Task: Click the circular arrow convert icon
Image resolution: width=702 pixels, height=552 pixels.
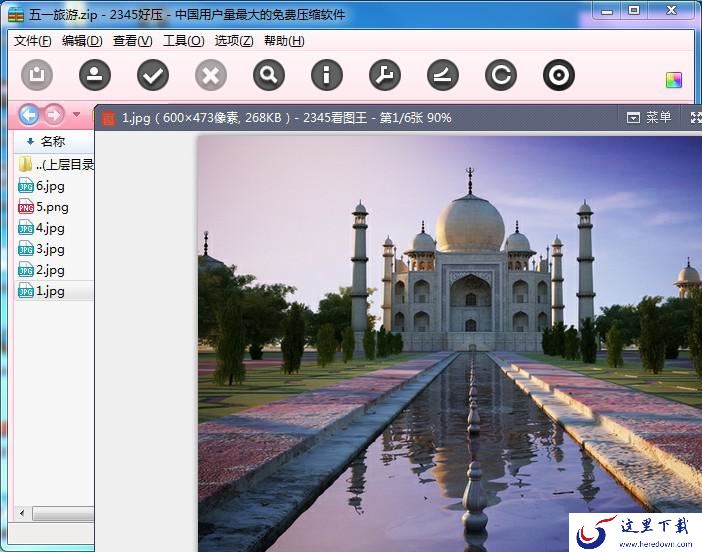Action: coord(501,75)
